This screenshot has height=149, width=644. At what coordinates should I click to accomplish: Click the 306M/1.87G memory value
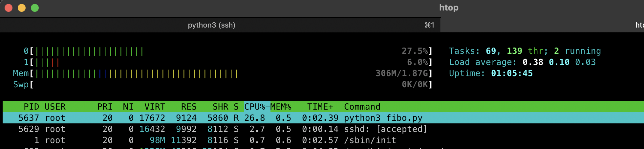402,73
